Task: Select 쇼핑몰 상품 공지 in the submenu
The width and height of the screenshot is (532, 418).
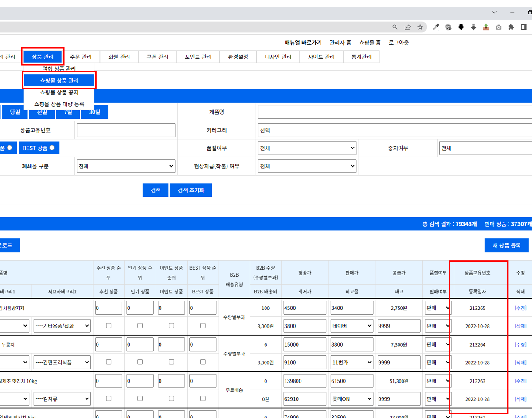Action: click(x=59, y=93)
